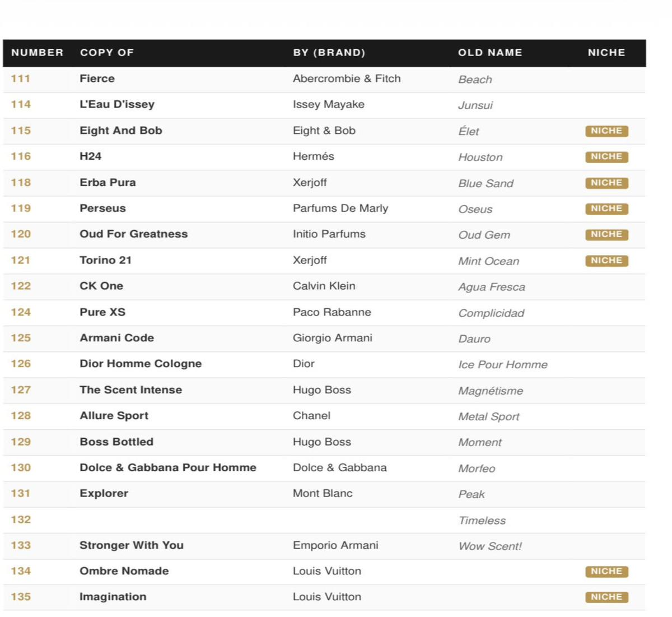Select the OLD NAME column header

point(490,53)
